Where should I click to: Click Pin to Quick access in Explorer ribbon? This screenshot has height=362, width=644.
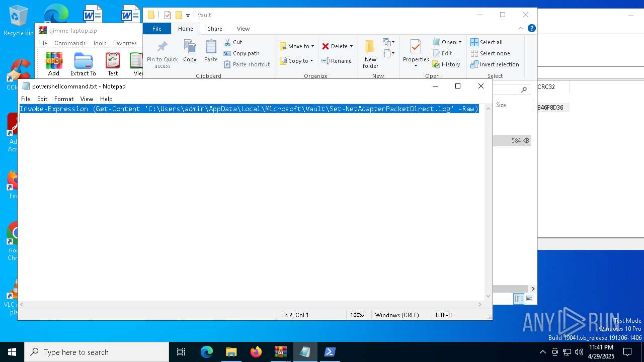pos(162,54)
